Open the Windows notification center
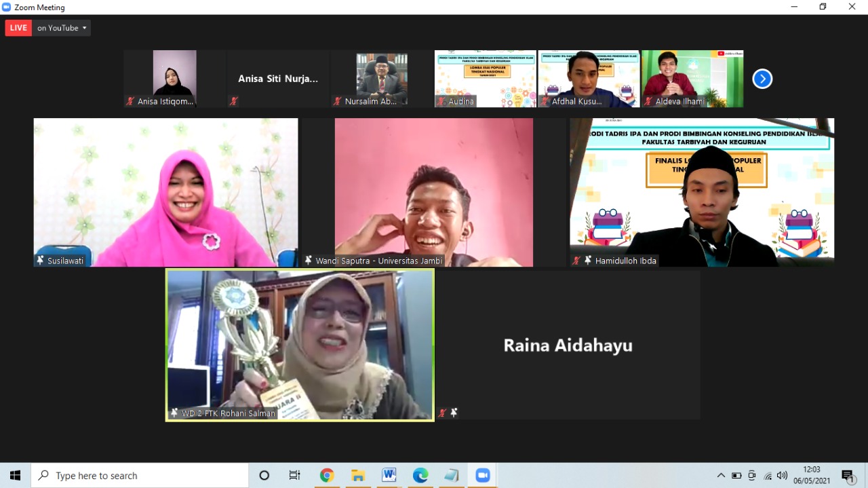 [x=848, y=476]
